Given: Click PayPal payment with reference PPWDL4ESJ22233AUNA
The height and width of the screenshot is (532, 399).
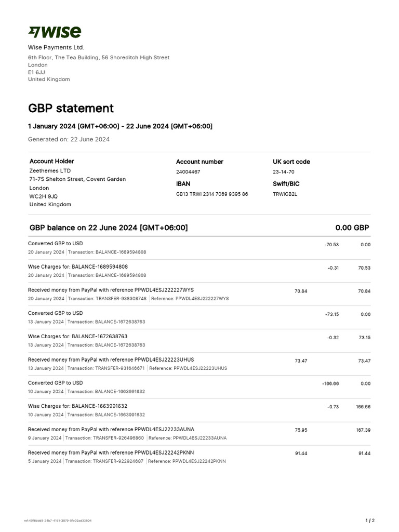Looking at the screenshot, I should coord(111,430).
